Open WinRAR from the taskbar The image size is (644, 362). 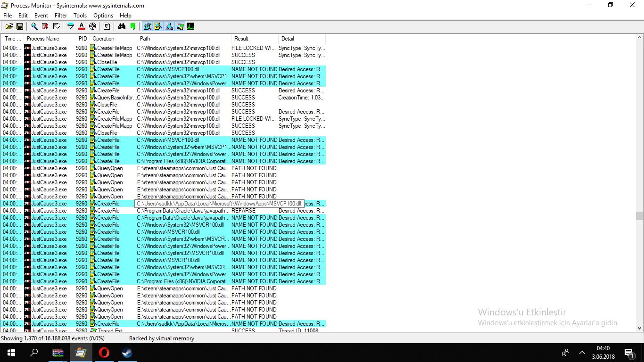coord(58,353)
